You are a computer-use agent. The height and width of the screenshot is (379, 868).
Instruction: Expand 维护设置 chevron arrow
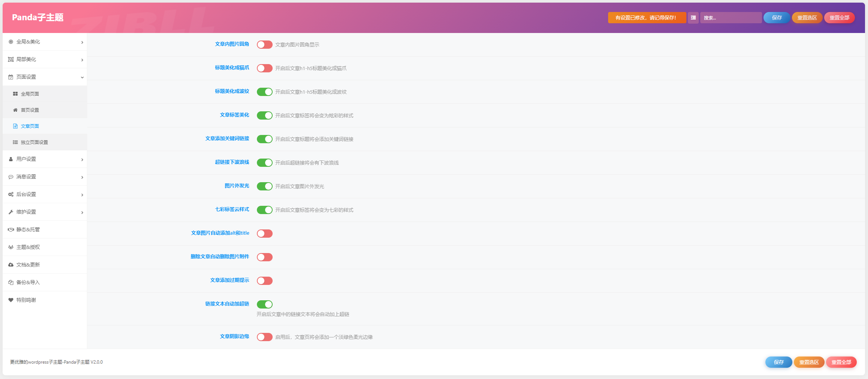pyautogui.click(x=82, y=213)
